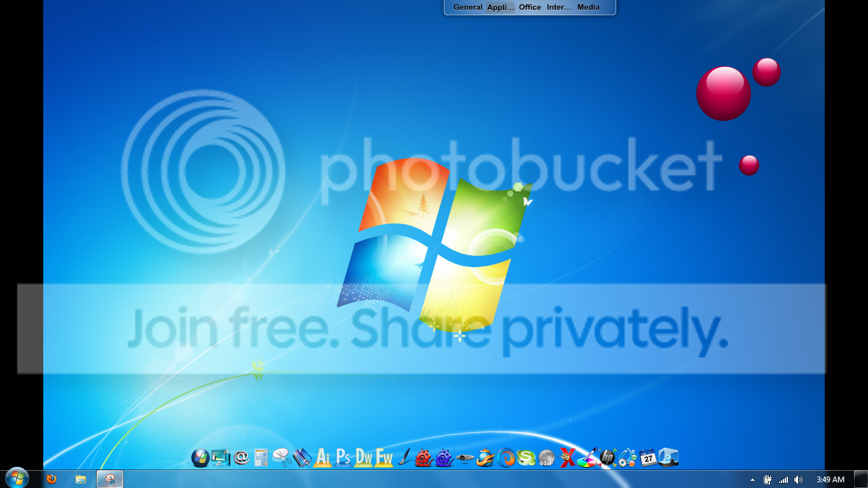Viewport: 868px width, 488px height.
Task: Click the Windows Start orb
Action: coord(17,478)
